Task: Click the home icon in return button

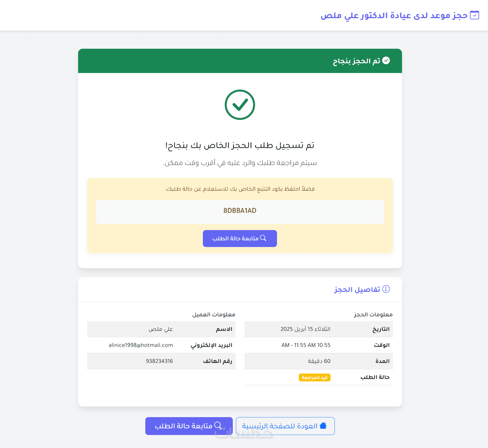Action: click(x=323, y=426)
